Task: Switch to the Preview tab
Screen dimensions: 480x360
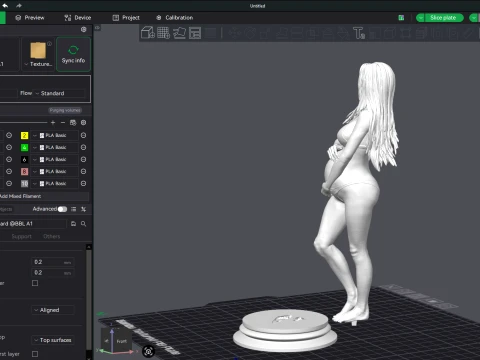Action: point(30,18)
